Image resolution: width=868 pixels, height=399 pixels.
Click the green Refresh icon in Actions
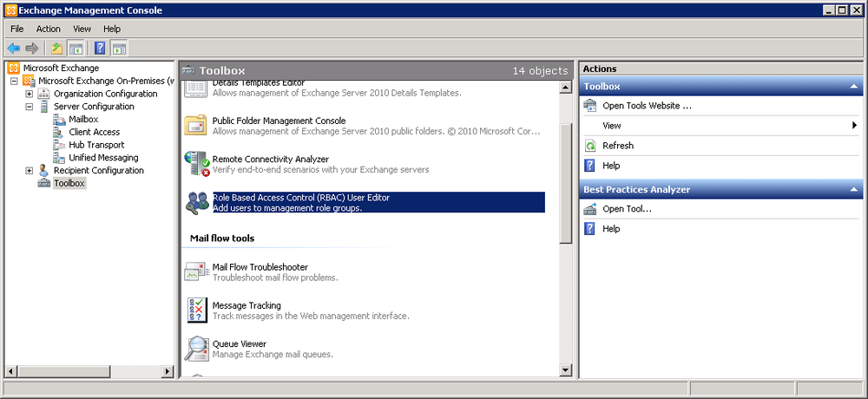click(590, 146)
